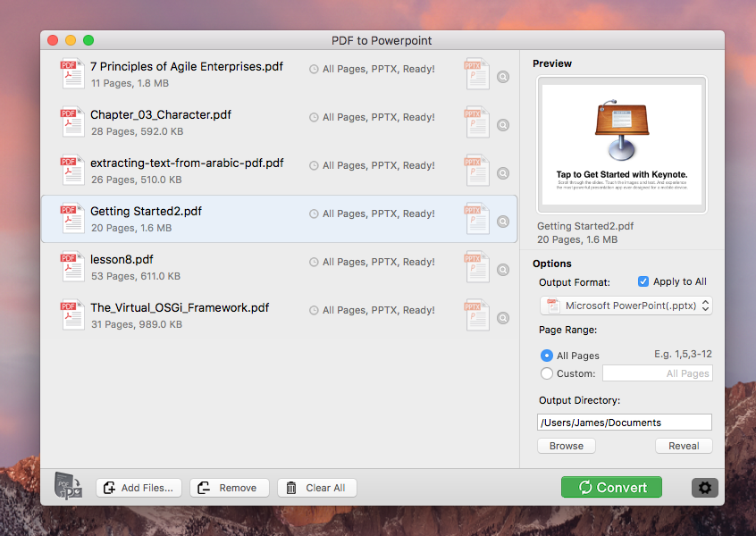Click the green zoom window button
Image resolution: width=756 pixels, height=536 pixels.
point(88,40)
